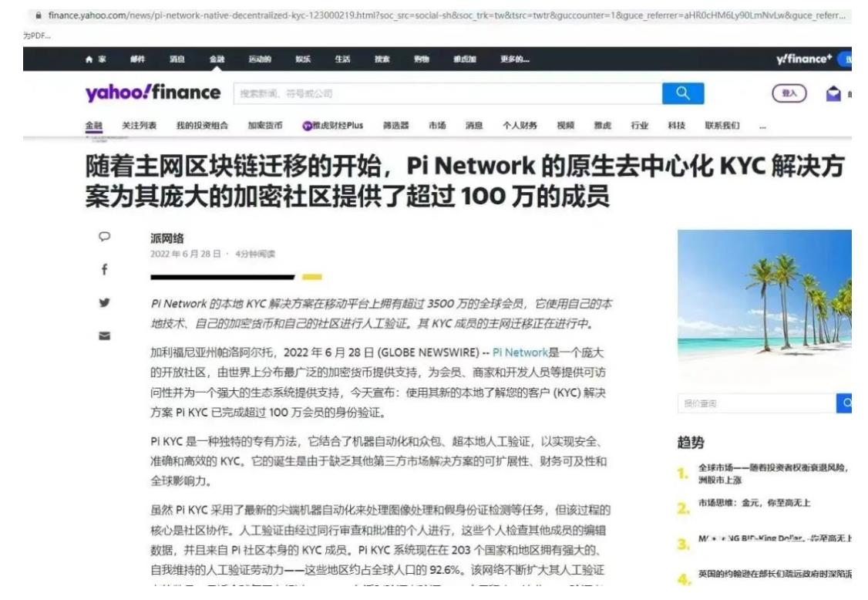Open trending story 全球市场——随着投资者权衡衰退风险
Image resolution: width=868 pixels, height=600 pixels.
point(773,474)
